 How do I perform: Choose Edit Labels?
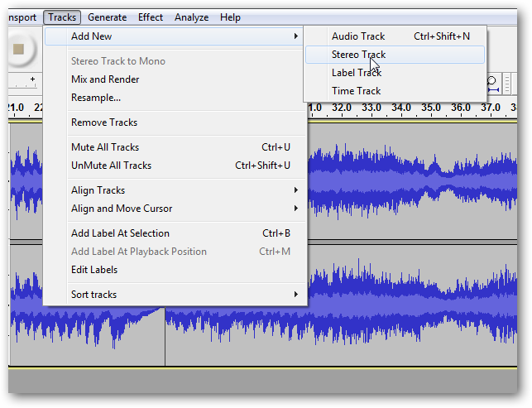pyautogui.click(x=174, y=270)
